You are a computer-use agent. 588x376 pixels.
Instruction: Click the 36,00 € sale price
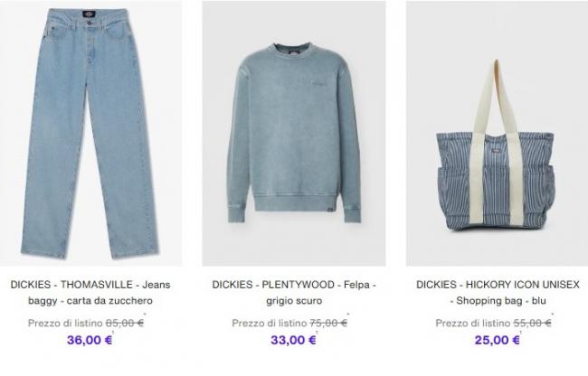pyautogui.click(x=90, y=340)
